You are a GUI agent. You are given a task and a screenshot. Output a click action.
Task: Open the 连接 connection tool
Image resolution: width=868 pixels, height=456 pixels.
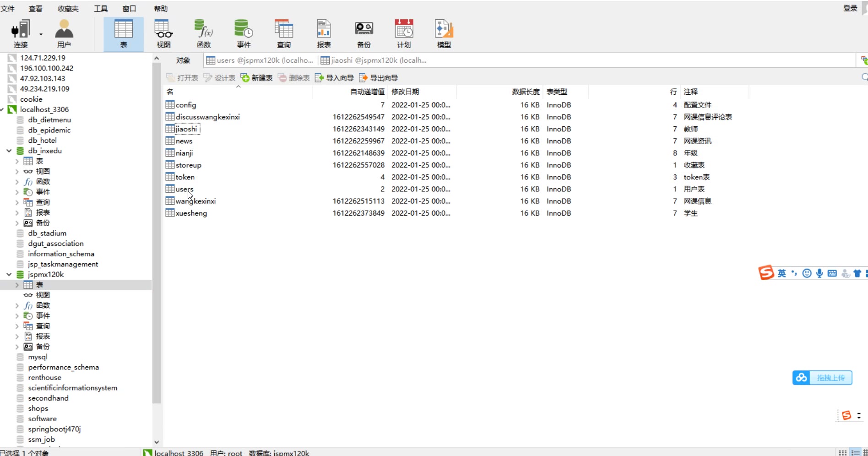click(20, 34)
